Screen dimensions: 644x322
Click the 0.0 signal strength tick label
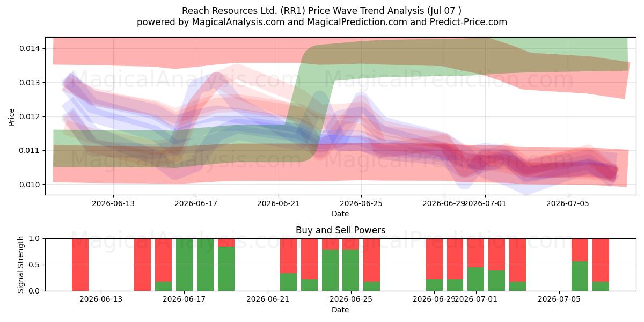[34, 291]
